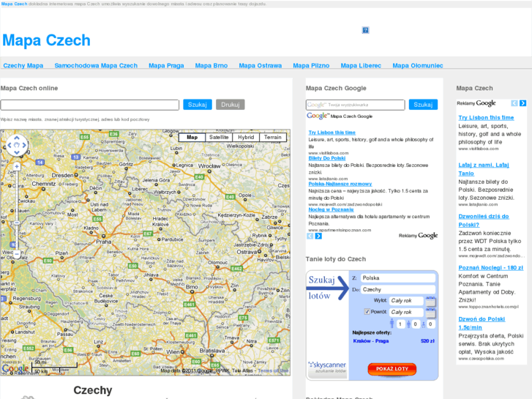Pan the map left with the arrow
The width and height of the screenshot is (532, 399).
(x=10, y=146)
